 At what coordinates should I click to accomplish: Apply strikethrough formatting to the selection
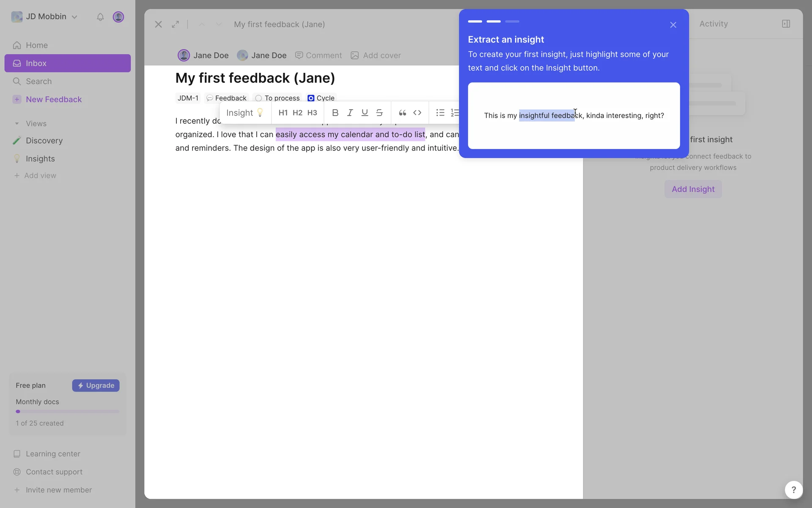tap(379, 113)
